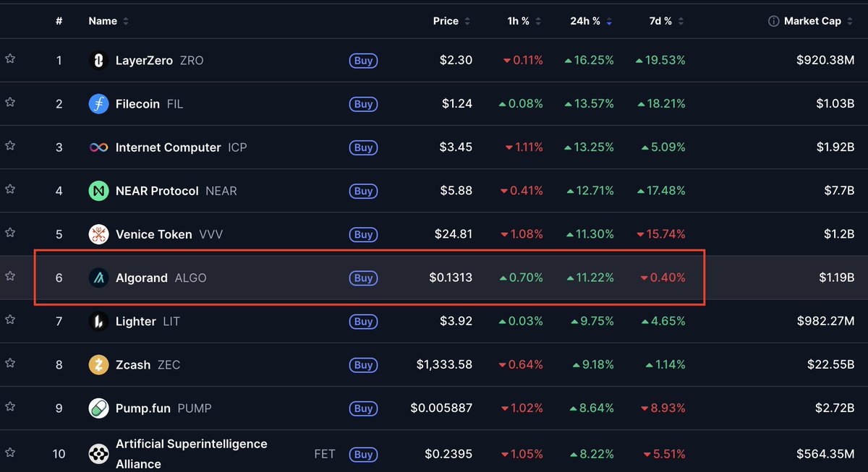868x472 pixels.
Task: Buy Zcash ZEC
Action: tap(363, 365)
